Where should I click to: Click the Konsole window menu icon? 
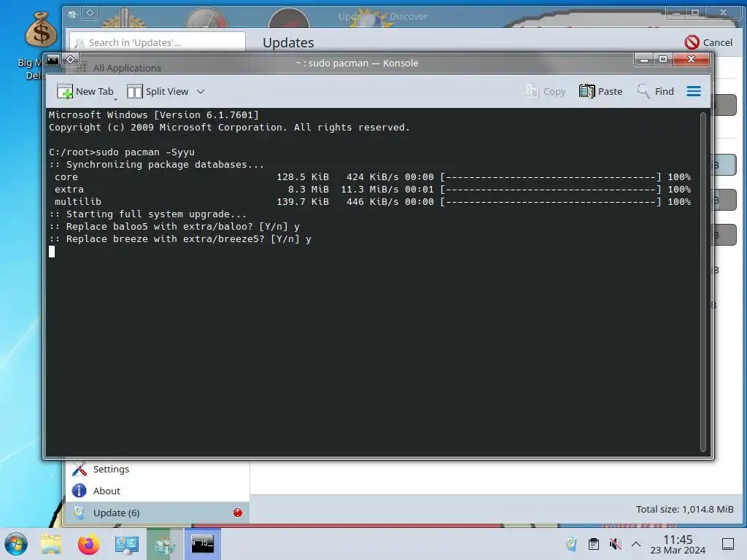(53, 60)
